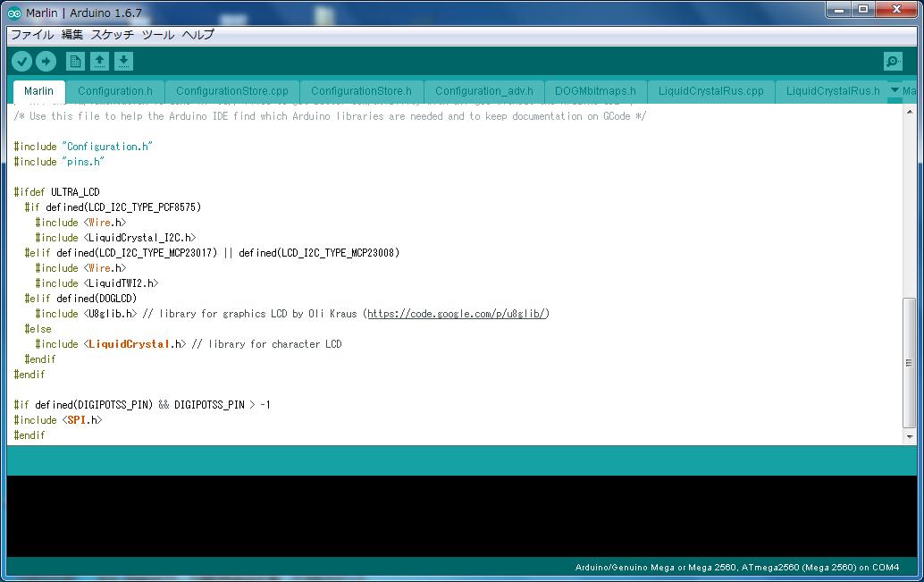Viewport: 924px width, 582px height.
Task: Click the #include "Configuration.h" line
Action: tap(83, 147)
